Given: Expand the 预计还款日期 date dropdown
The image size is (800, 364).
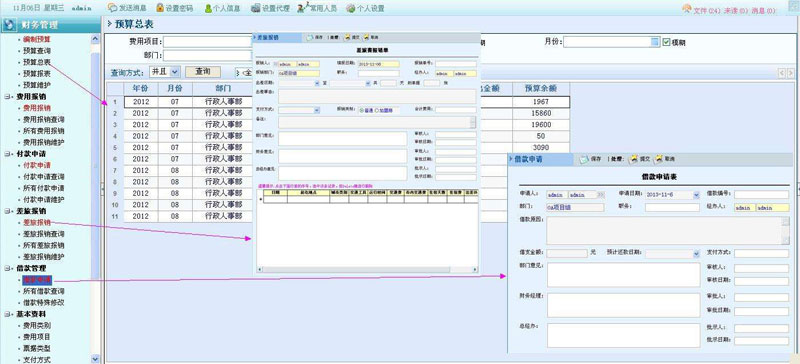Looking at the screenshot, I should click(696, 253).
